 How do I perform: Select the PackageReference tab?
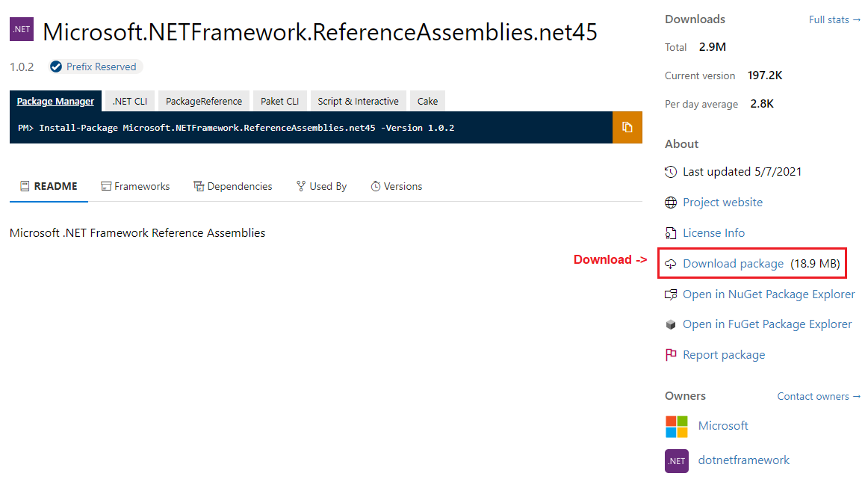coord(204,101)
